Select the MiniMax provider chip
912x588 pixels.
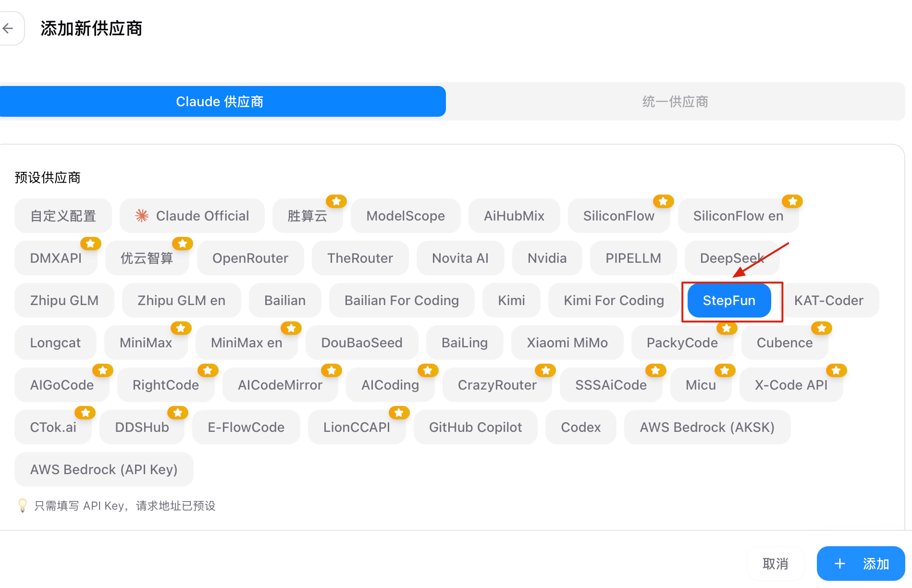[146, 343]
